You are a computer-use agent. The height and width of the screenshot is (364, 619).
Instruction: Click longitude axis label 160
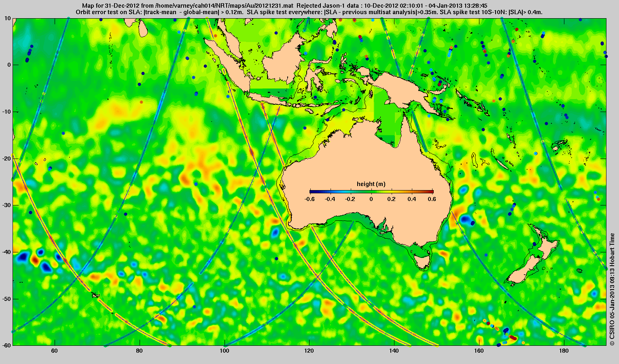coord(479,351)
